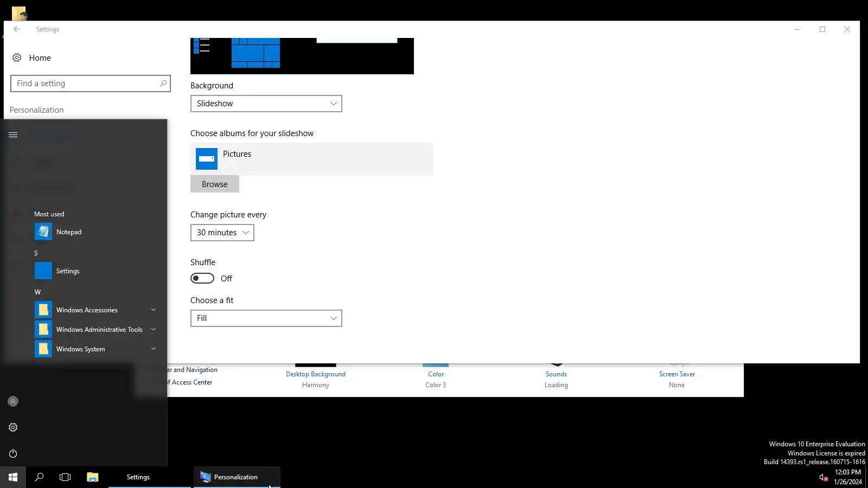This screenshot has height=488, width=868.
Task: Open Color link in Personalization window
Action: coord(436,374)
